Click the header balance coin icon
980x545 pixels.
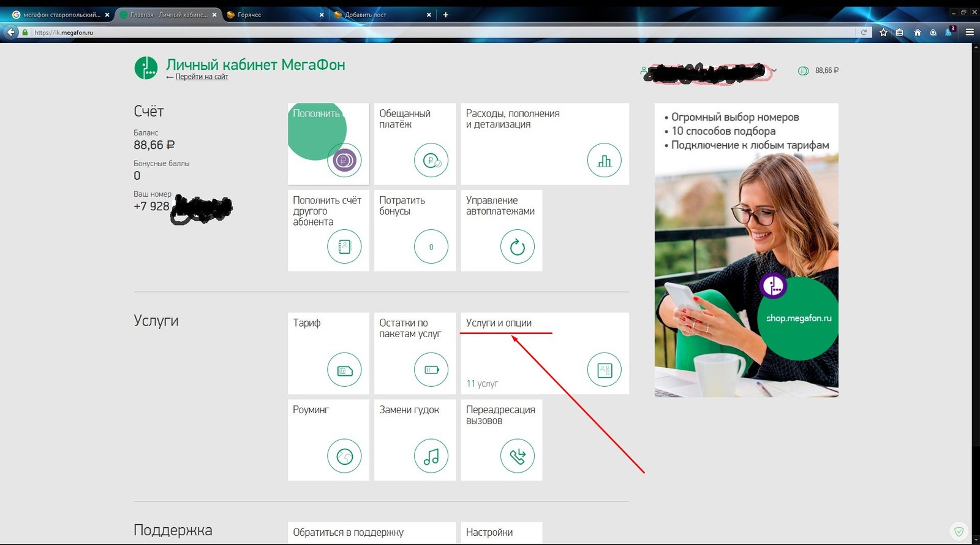point(803,71)
